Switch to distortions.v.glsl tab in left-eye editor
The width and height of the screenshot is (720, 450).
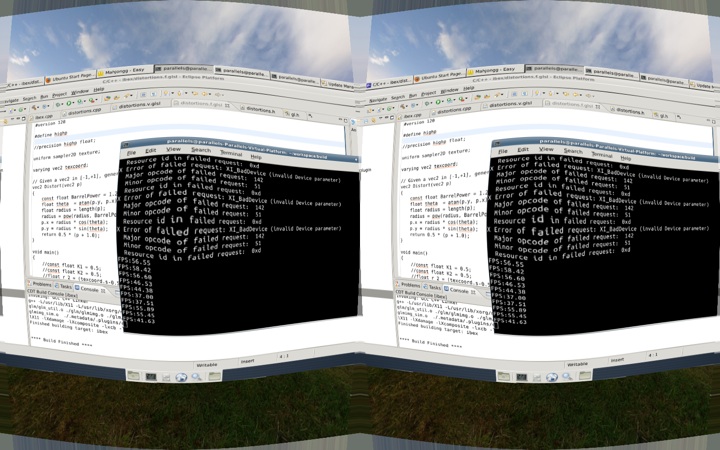point(139,105)
